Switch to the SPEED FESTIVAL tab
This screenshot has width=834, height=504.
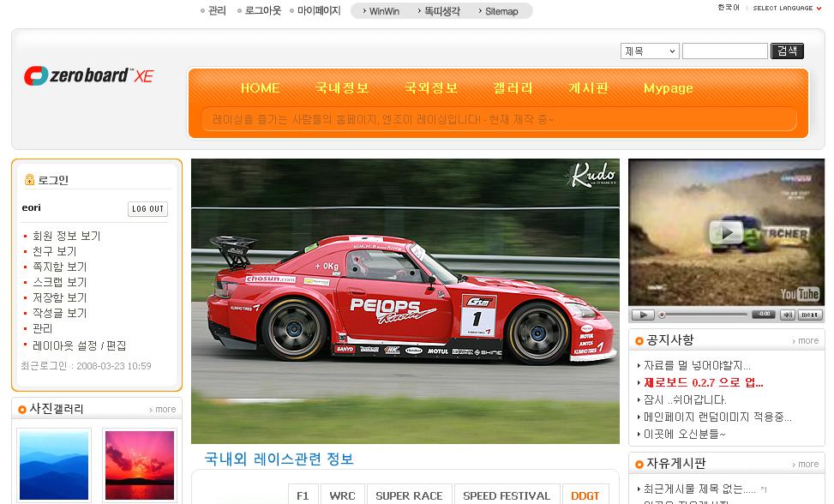(507, 495)
